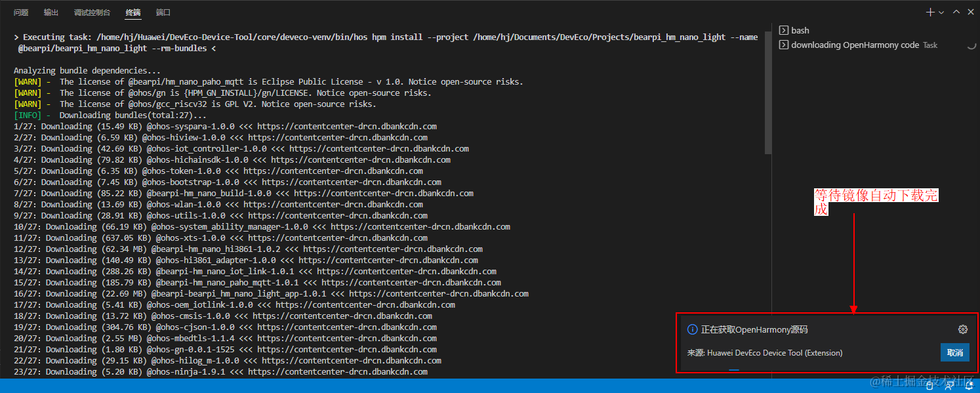Image resolution: width=980 pixels, height=393 pixels.
Task: Click the source text Huawei DevEco Device Tool (Extension)
Action: click(775, 353)
